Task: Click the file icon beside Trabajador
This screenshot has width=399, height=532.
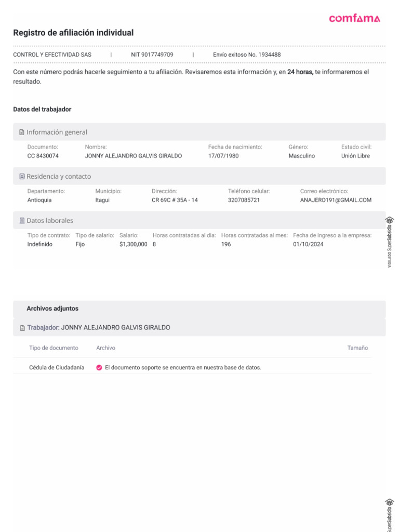Action: [x=22, y=328]
